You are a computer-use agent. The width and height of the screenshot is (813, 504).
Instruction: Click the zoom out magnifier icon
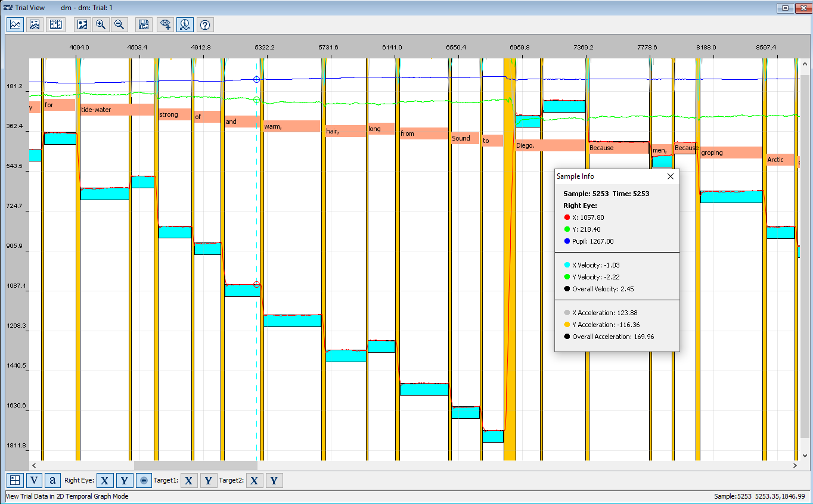[120, 24]
